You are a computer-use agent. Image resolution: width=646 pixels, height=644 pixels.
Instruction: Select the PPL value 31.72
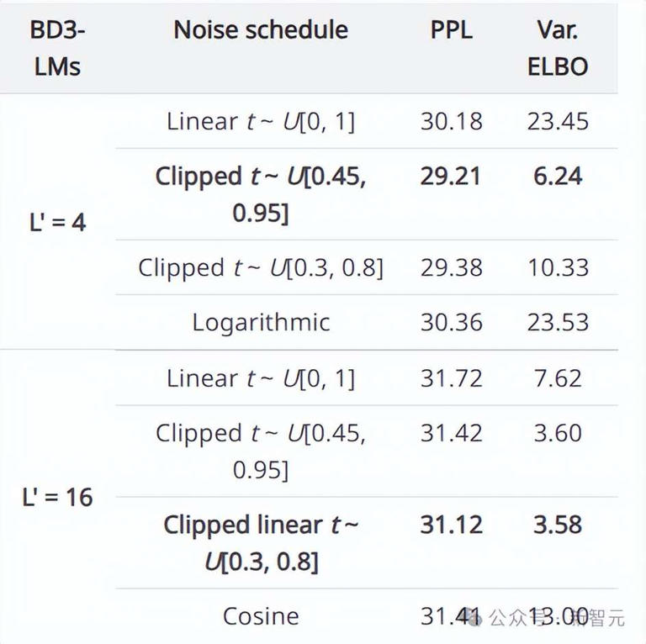(x=451, y=378)
